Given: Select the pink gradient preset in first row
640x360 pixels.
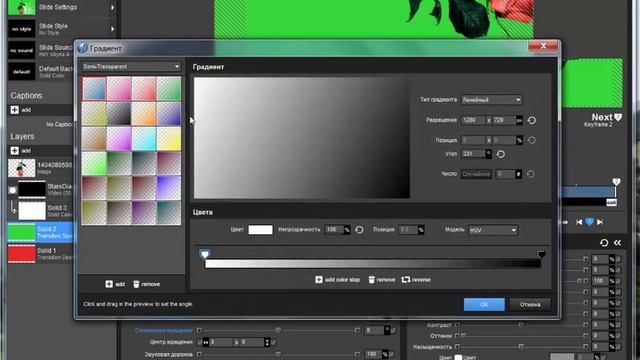Looking at the screenshot, I should coord(119,89).
